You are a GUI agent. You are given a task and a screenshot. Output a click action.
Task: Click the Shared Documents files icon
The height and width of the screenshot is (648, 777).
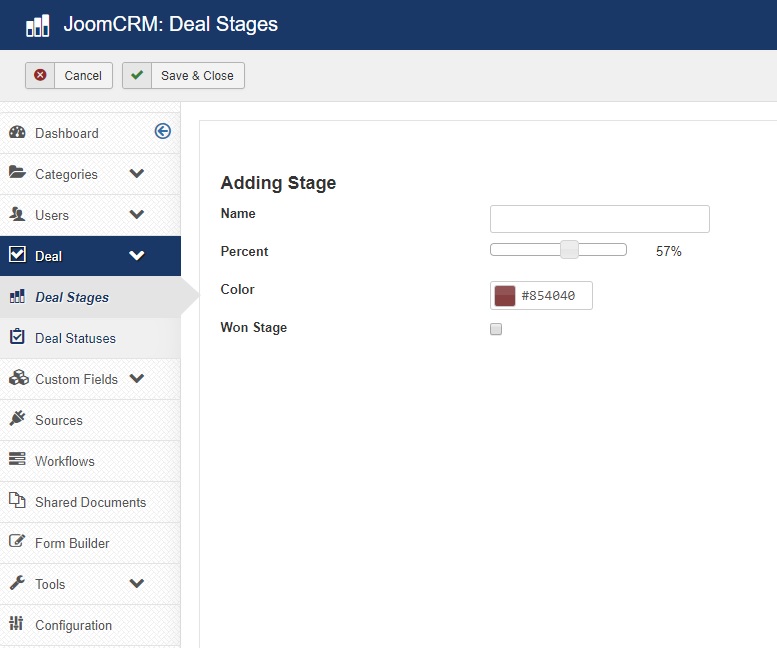17,500
